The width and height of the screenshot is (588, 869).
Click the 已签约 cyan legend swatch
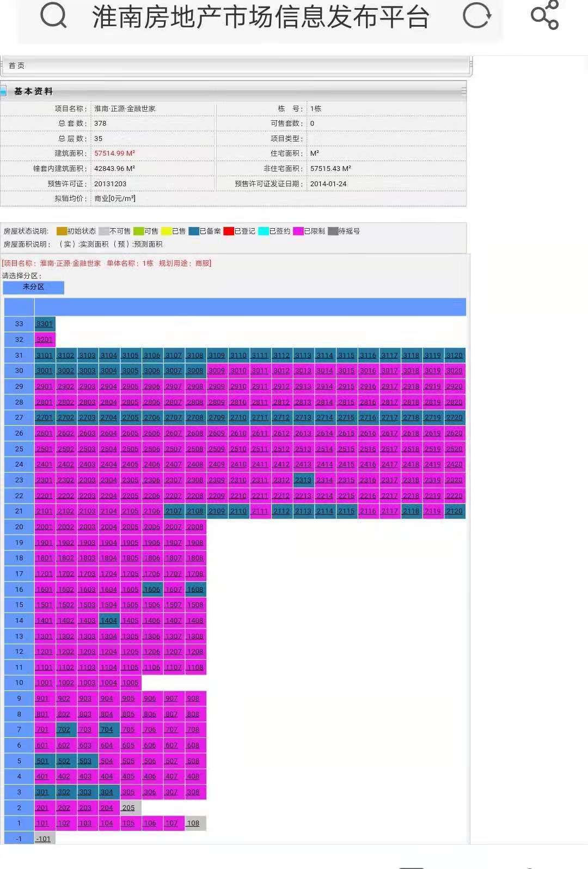(x=264, y=231)
